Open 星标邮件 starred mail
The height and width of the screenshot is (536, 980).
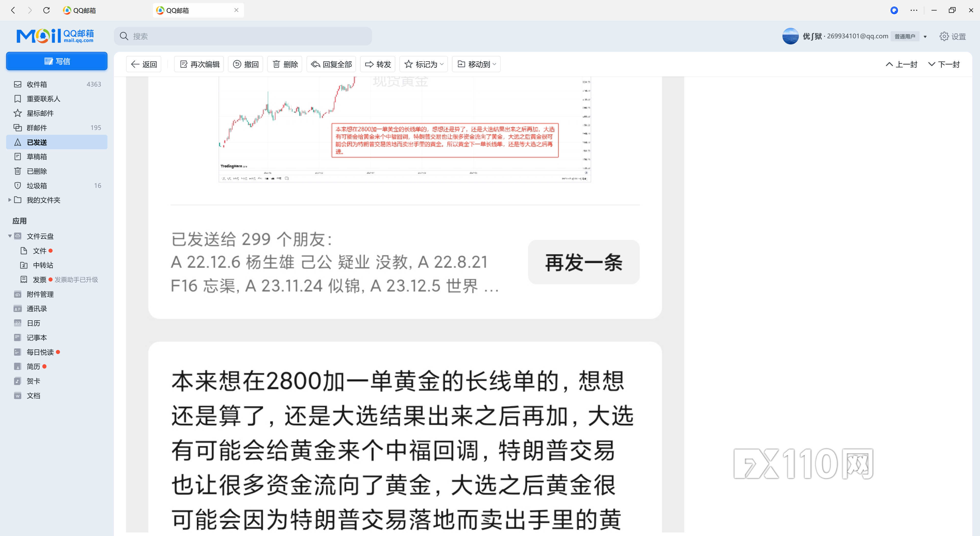57,113
